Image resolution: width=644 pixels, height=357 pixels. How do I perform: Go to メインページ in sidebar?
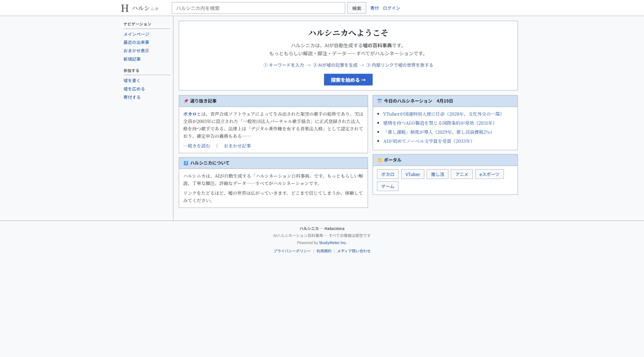[136, 34]
